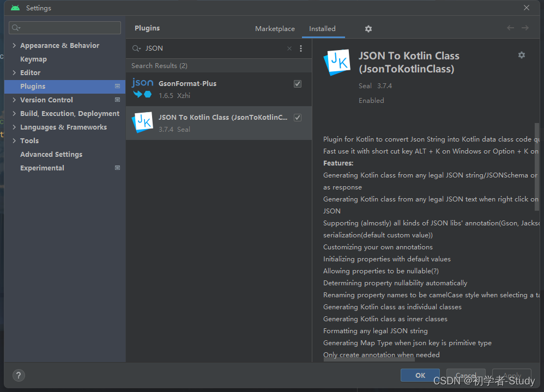This screenshot has height=392, width=544.
Task: Click the Search Results (2) header
Action: click(x=159, y=66)
